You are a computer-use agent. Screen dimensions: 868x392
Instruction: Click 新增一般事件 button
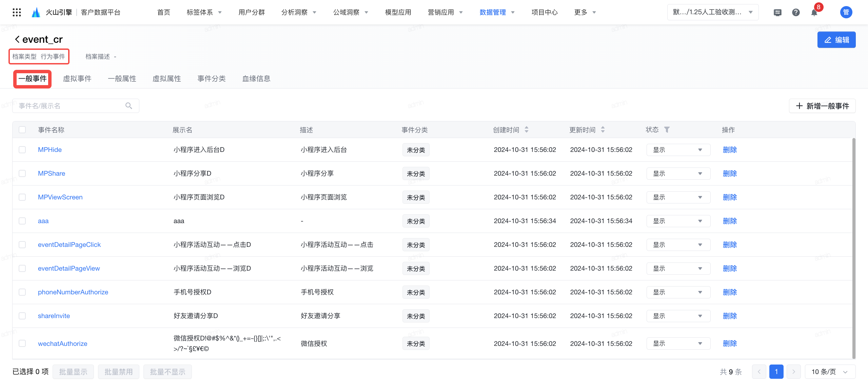point(822,106)
